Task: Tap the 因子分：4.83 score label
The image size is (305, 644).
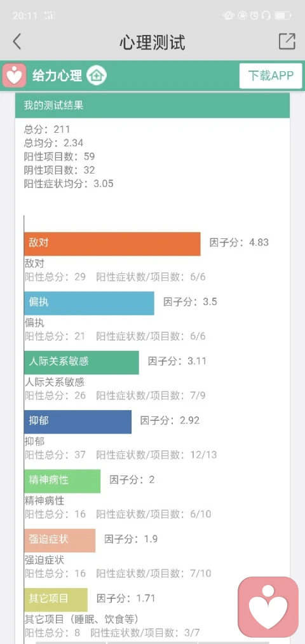Action: pos(239,242)
